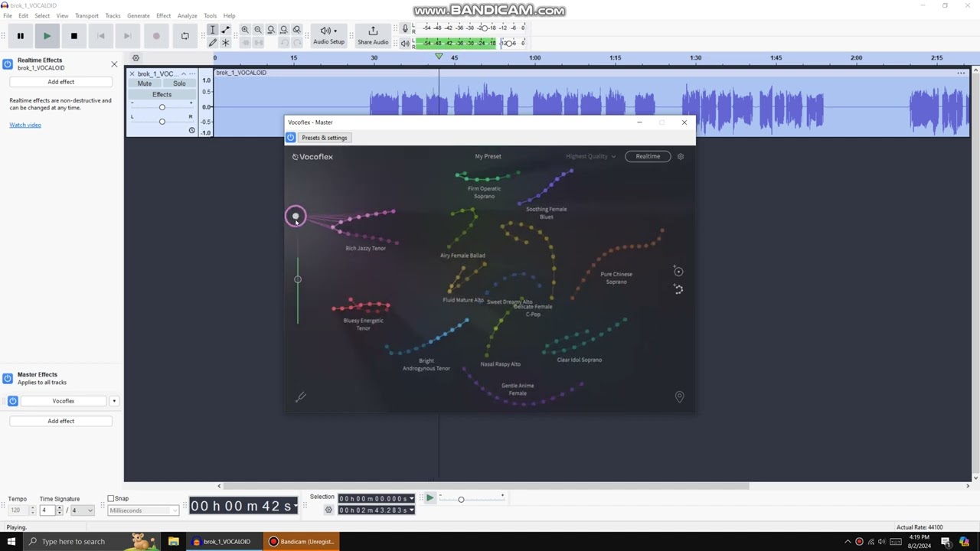Image resolution: width=980 pixels, height=551 pixels.
Task: Click Add effect under Master Effects
Action: coord(61,421)
